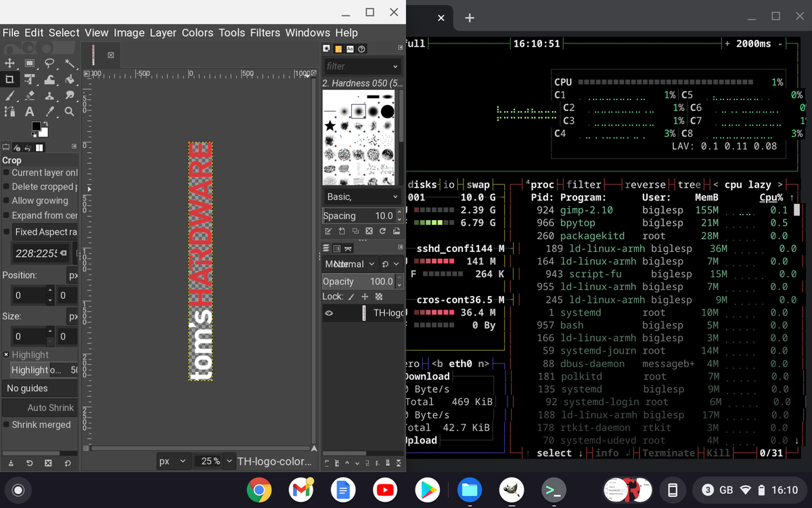This screenshot has height=508, width=812.
Task: Click the black foreground color swatch
Action: pyautogui.click(x=37, y=127)
